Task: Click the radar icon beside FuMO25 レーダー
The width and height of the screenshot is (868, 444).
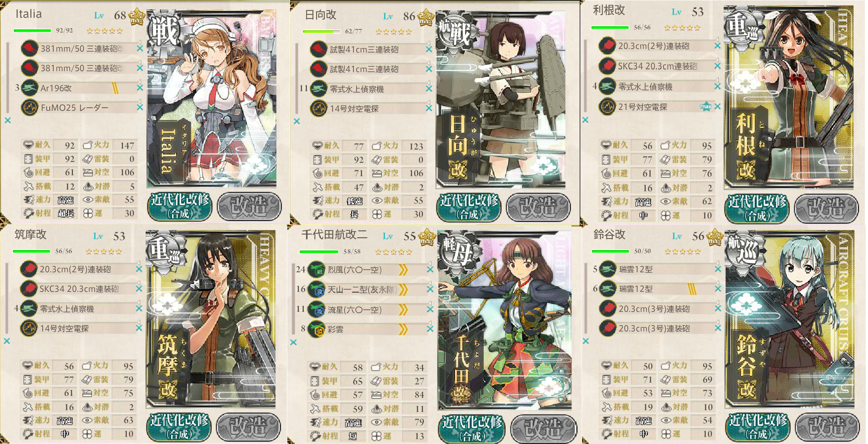Action: [29, 107]
